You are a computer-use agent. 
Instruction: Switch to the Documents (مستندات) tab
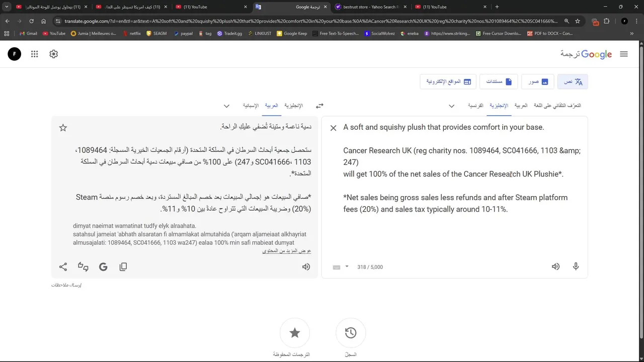coord(499,81)
